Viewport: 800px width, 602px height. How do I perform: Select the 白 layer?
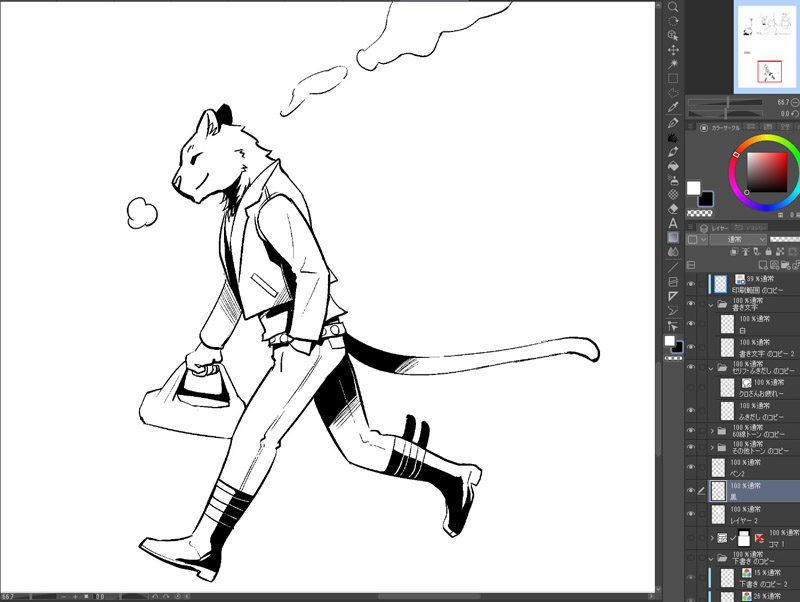coord(754,324)
